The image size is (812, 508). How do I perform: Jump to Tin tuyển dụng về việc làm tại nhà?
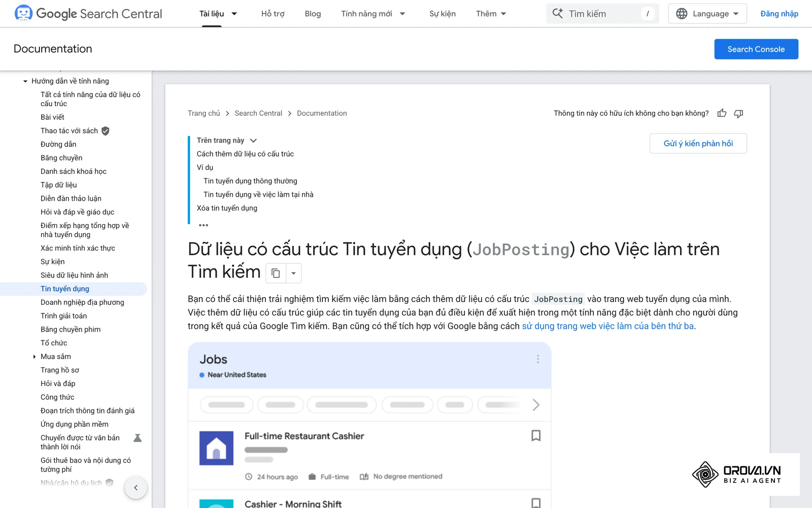tap(258, 195)
